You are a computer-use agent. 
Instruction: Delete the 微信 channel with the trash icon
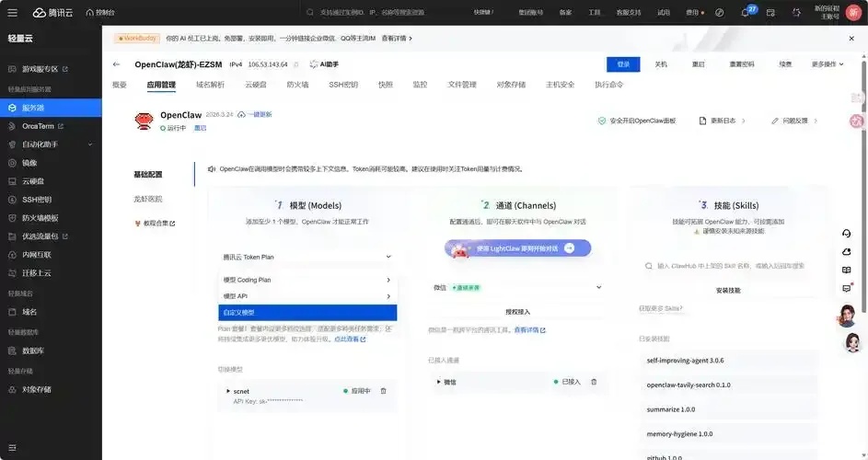(x=594, y=382)
